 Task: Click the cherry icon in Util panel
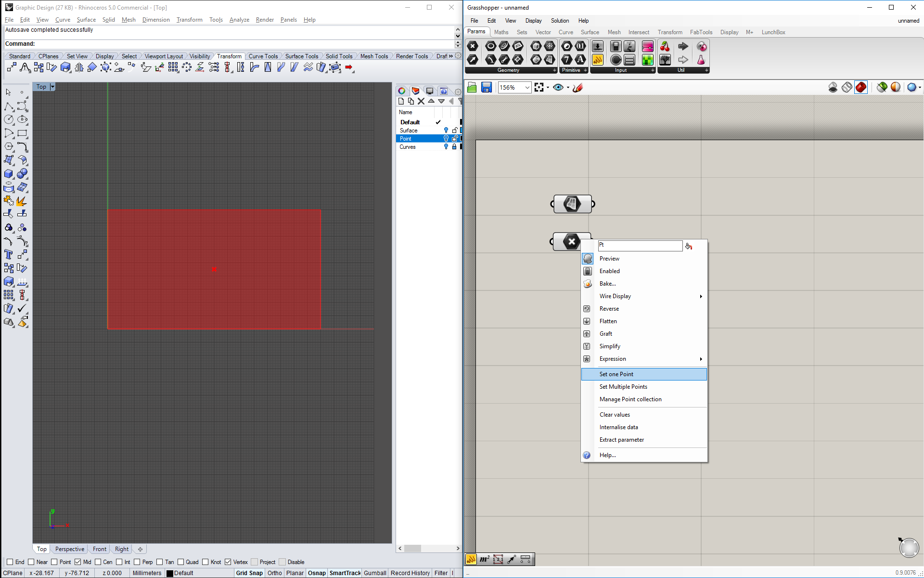pos(665,46)
